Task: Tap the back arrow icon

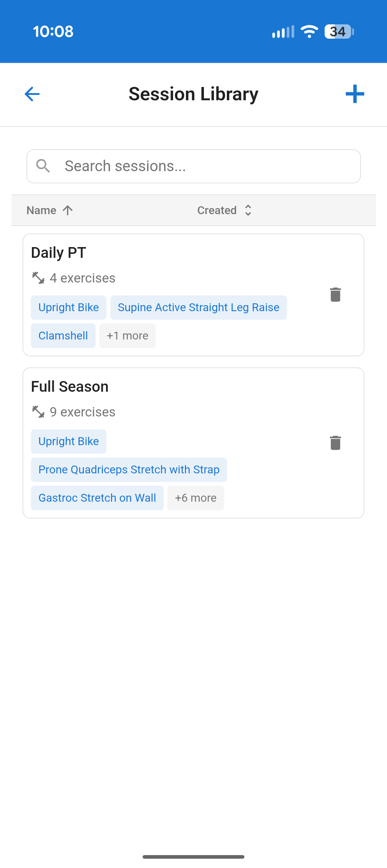Action: [x=32, y=94]
